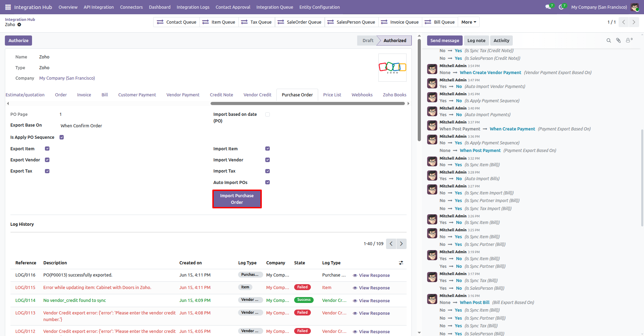
Task: Click Send message in chatter
Action: 445,41
